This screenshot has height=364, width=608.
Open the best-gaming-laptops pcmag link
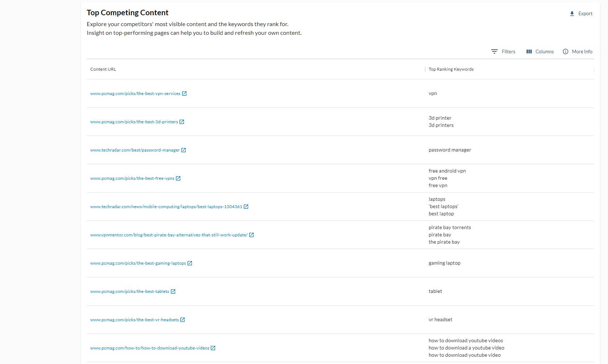(138, 263)
